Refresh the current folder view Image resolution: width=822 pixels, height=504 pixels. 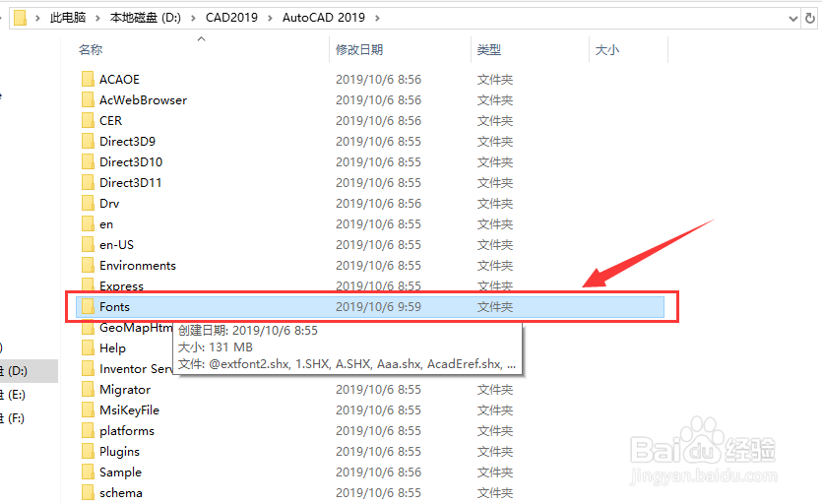point(810,19)
